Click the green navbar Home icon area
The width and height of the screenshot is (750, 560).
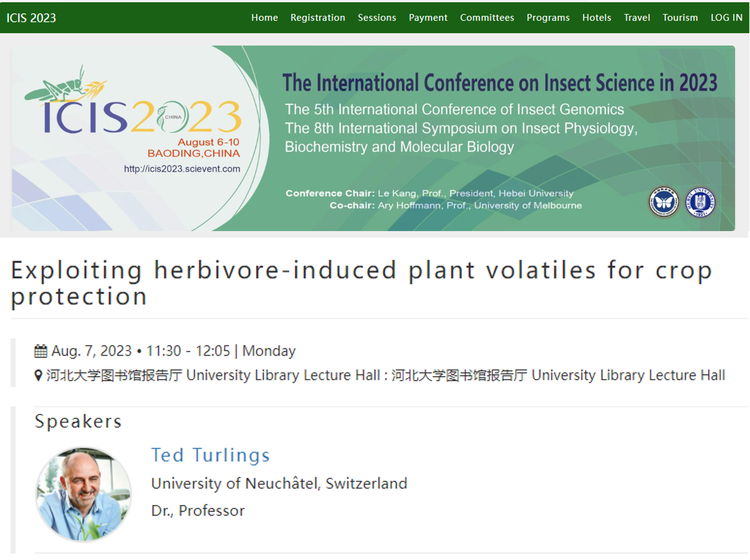pos(264,17)
